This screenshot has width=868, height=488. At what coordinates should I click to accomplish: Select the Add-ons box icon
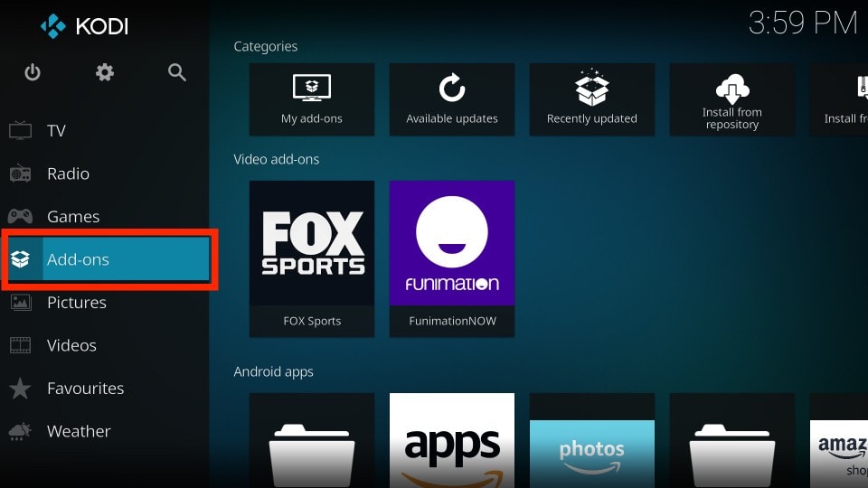(21, 259)
